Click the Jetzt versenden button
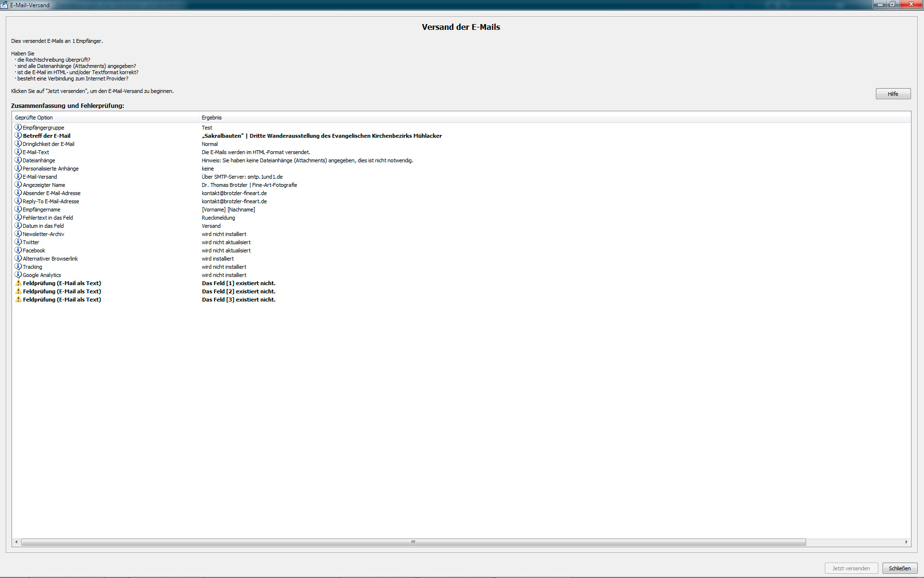924x578 pixels. [851, 568]
